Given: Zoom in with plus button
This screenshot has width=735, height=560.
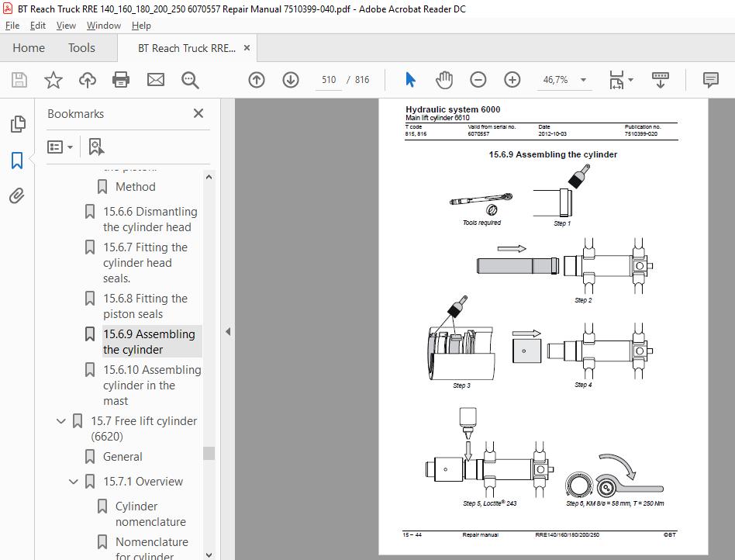Looking at the screenshot, I should (512, 80).
